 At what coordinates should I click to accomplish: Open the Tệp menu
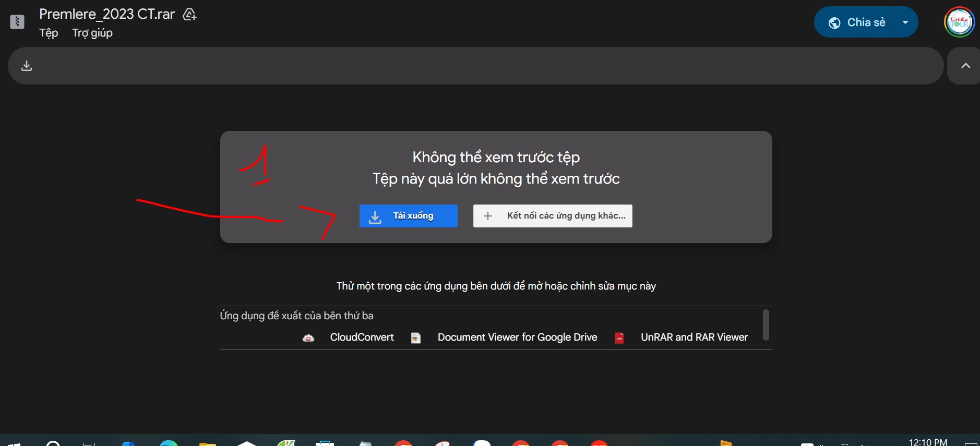coord(49,33)
